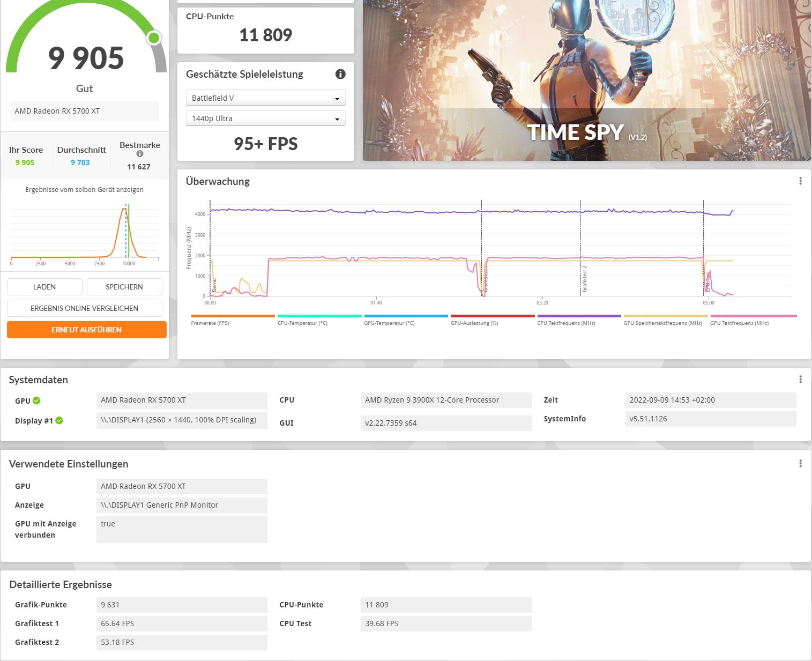Image resolution: width=812 pixels, height=661 pixels.
Task: Open the 1440p Ultra resolution dropdown
Action: pos(265,118)
